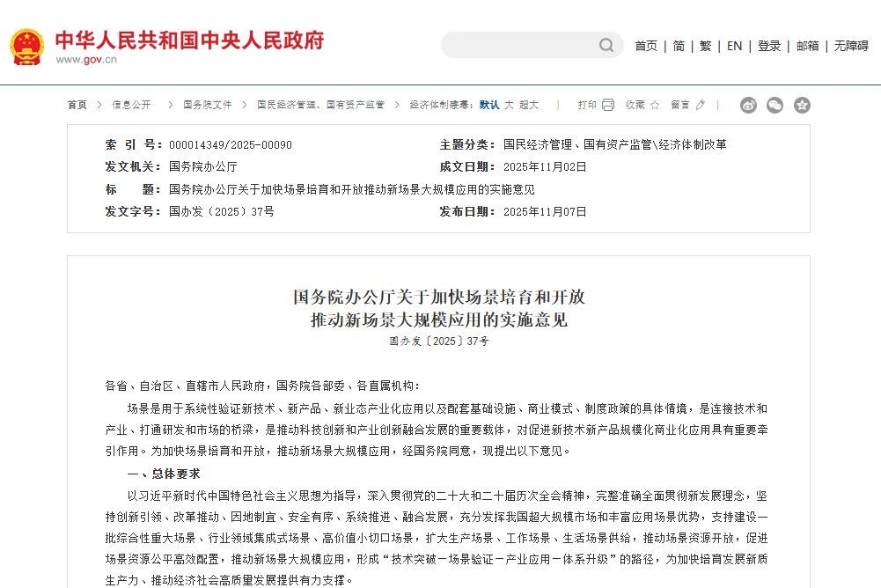Viewport: 881px width, 588px height.
Task: Switch font size to extra large (超大)
Action: pos(528,105)
